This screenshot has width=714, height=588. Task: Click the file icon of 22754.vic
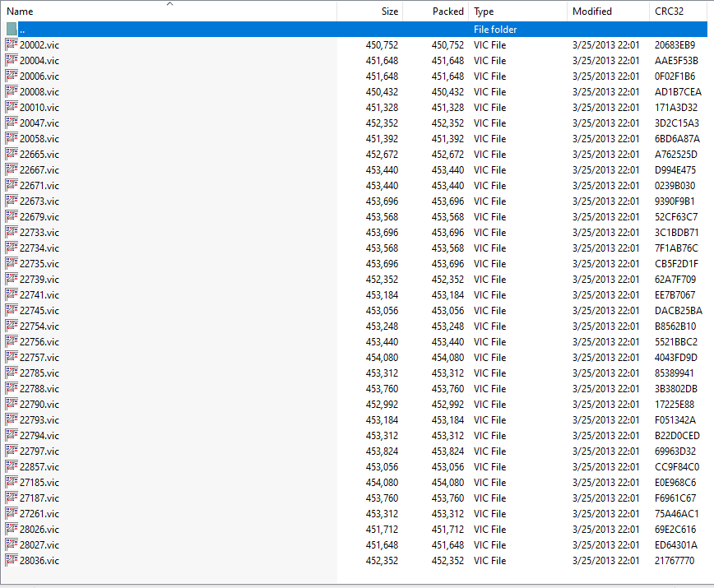(x=12, y=326)
